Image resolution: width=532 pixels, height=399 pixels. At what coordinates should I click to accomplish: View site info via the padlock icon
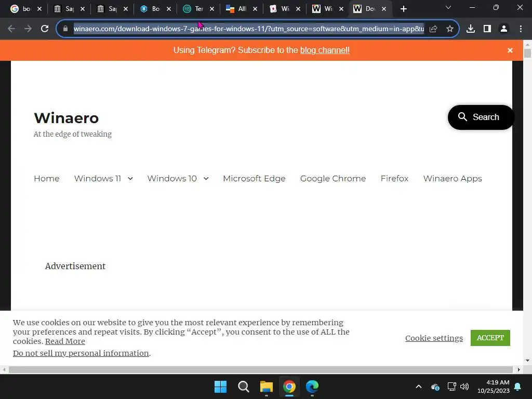[x=65, y=29]
